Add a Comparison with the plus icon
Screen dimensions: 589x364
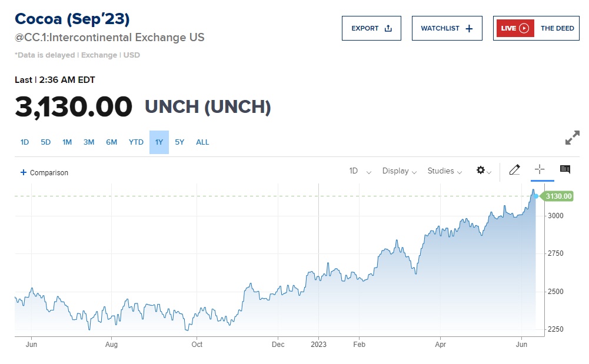click(x=44, y=173)
